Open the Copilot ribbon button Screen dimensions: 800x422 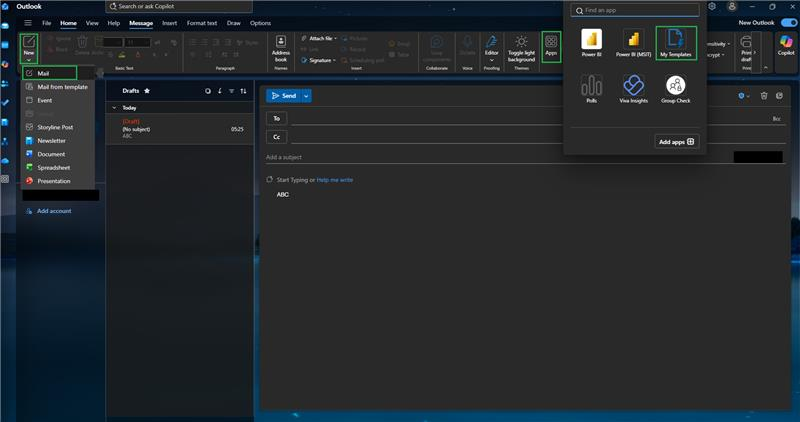786,45
